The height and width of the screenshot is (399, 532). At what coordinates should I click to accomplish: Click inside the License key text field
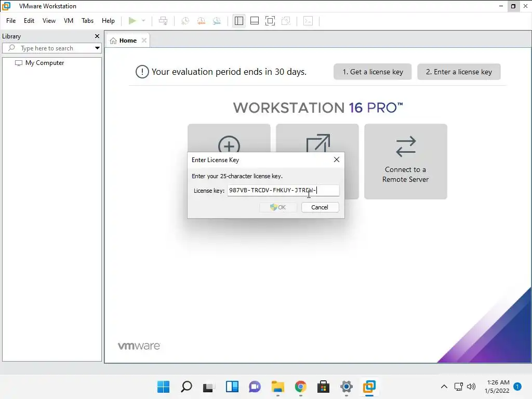coord(283,190)
